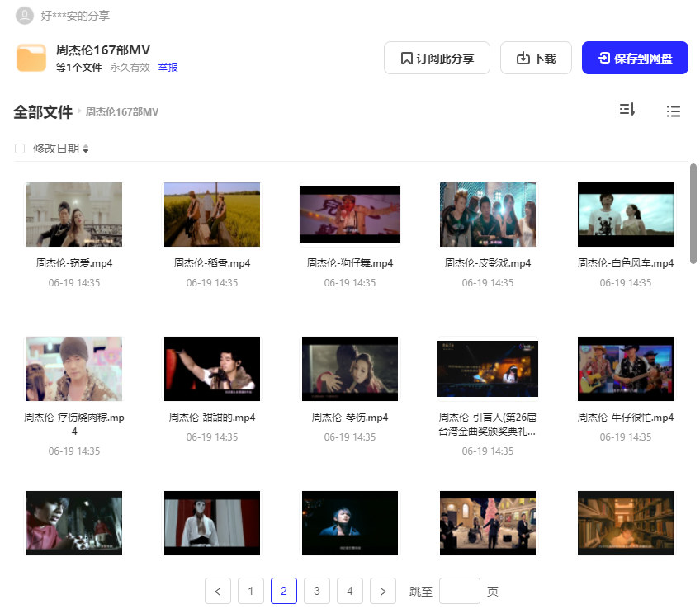Click file name 周杰伦-稻香.mp4

(212, 263)
